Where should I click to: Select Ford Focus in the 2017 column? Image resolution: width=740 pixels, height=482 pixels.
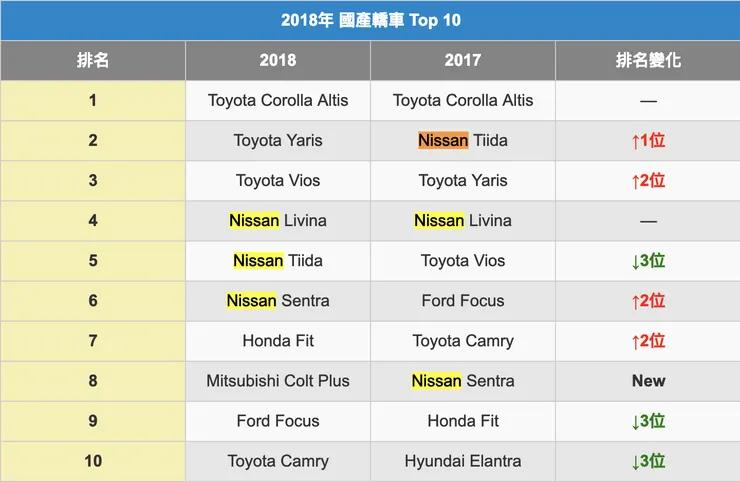[x=463, y=301]
